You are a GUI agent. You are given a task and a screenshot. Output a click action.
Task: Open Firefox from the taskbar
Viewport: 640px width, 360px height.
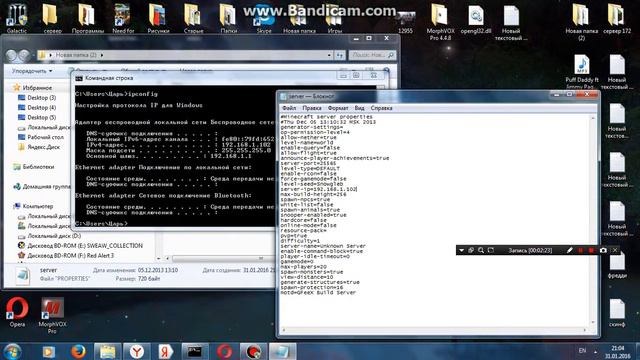click(78, 351)
